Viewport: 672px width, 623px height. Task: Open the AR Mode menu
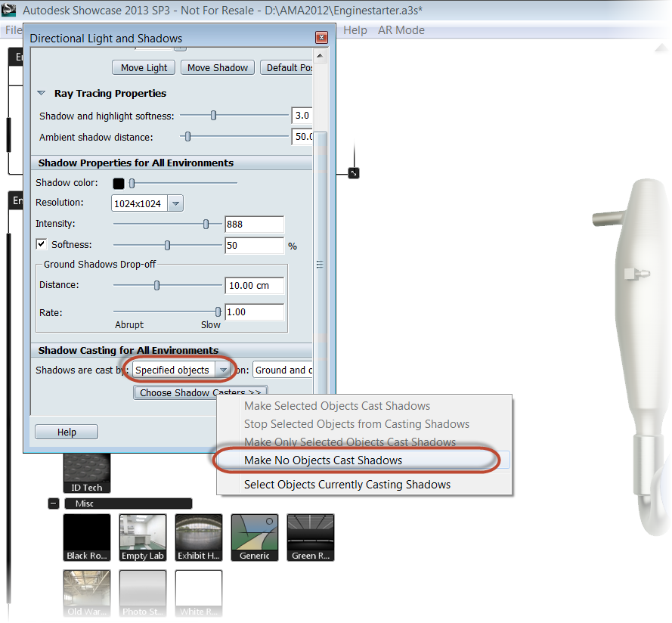401,30
